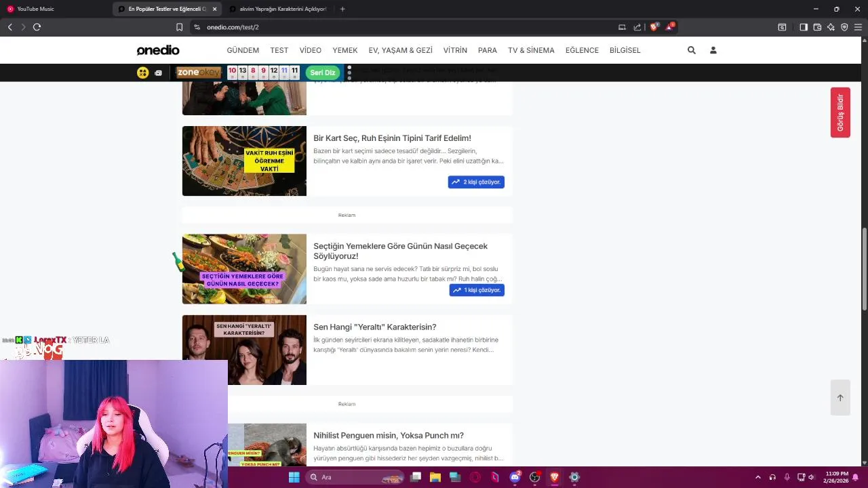The width and height of the screenshot is (868, 488).
Task: Open EV, YAŞAM & GEZİ menu
Action: (x=401, y=50)
